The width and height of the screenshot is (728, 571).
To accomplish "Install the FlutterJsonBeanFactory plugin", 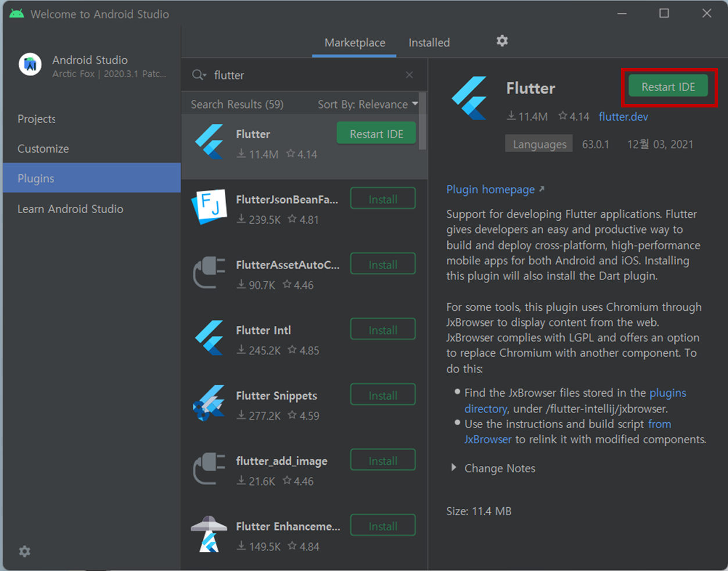I will tap(383, 199).
